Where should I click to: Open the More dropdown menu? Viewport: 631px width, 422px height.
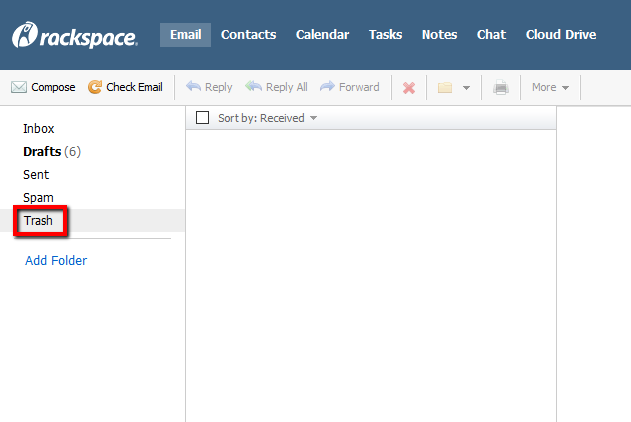pyautogui.click(x=551, y=87)
